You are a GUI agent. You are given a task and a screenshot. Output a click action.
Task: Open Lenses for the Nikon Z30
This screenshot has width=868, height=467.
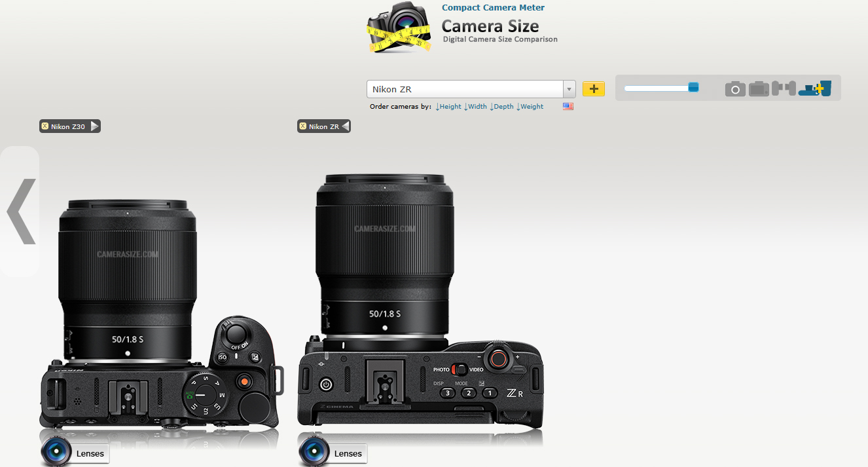pos(75,453)
